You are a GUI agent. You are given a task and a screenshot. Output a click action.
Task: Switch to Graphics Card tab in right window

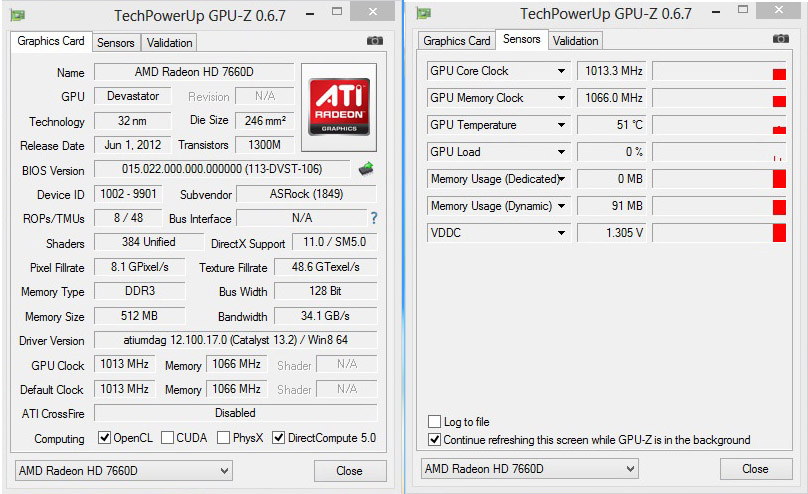tap(457, 41)
